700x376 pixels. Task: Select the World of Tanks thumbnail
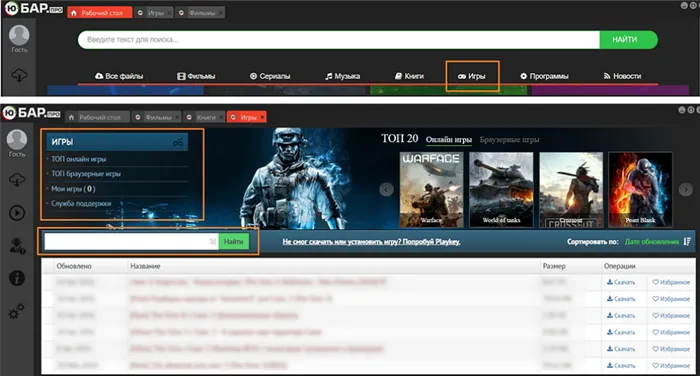coord(501,189)
